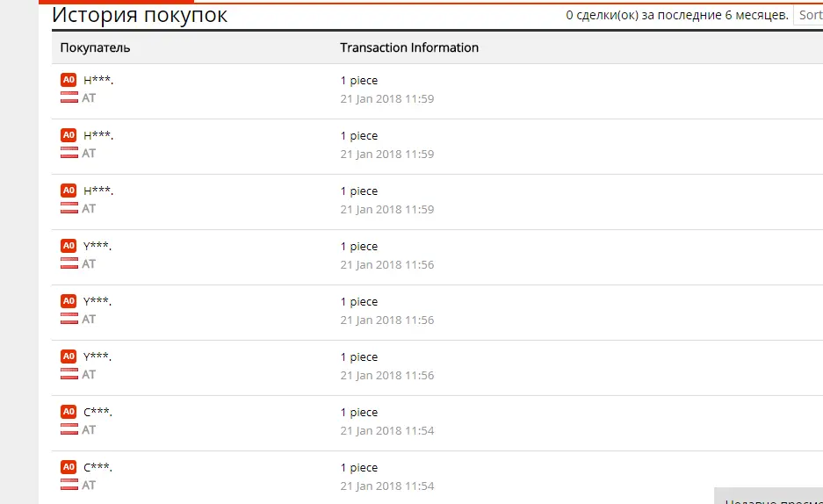Click the 0 сделки(ок) за последние 6 месяцев text
The image size is (823, 504).
(x=677, y=15)
